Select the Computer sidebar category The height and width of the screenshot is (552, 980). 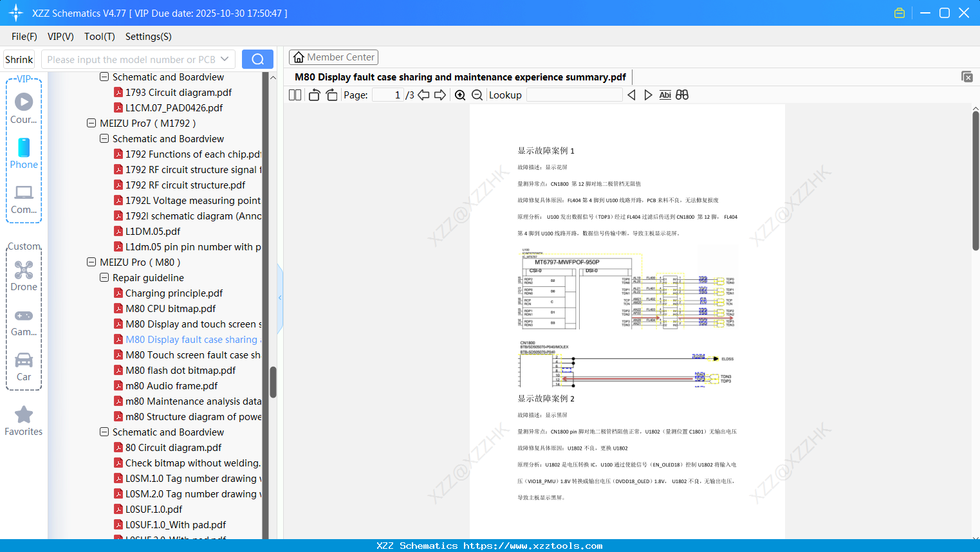(24, 199)
